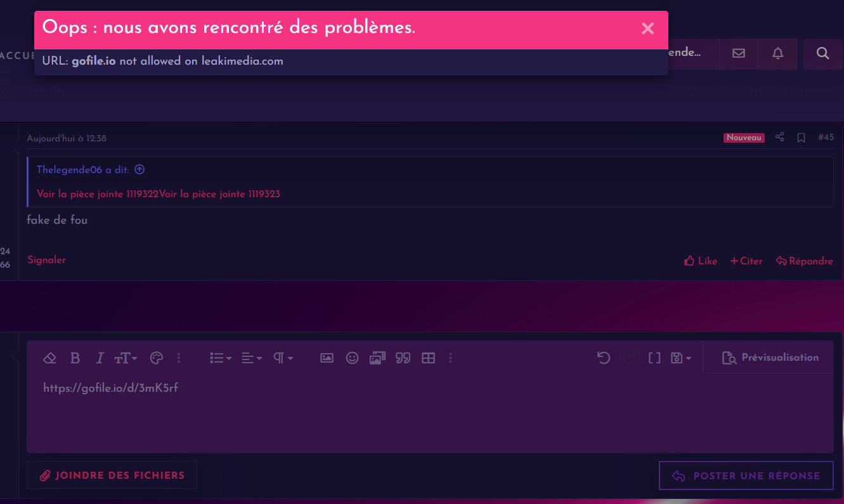
Task: Open the text color picker
Action: [156, 358]
